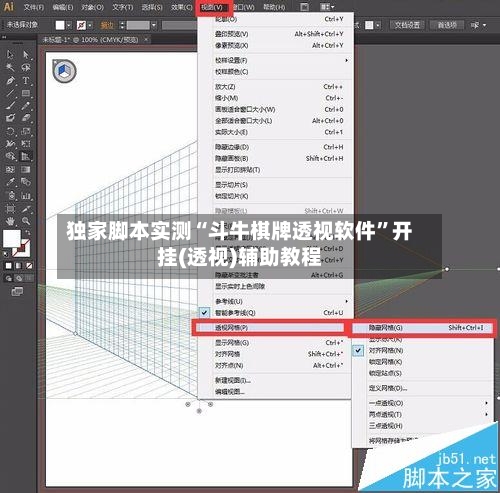Open the stroke color dropdown in control bar
The height and width of the screenshot is (493, 500).
[90, 25]
